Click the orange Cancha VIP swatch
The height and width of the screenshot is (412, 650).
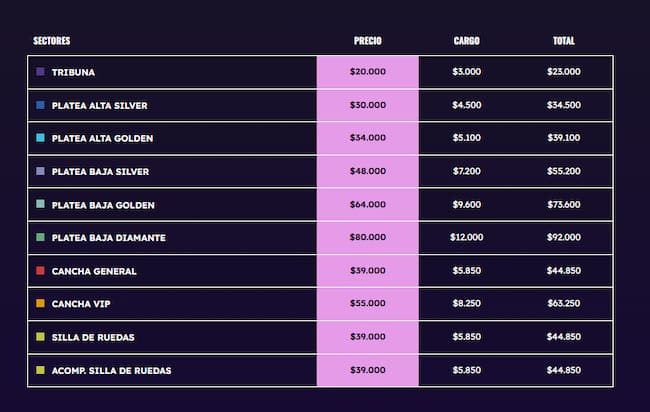40,304
